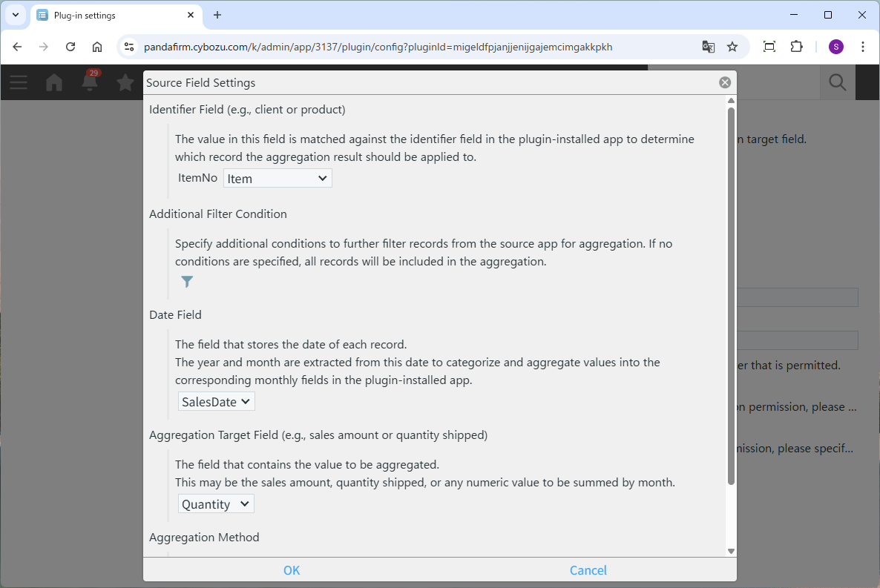Click the search magnifier icon

pos(837,82)
